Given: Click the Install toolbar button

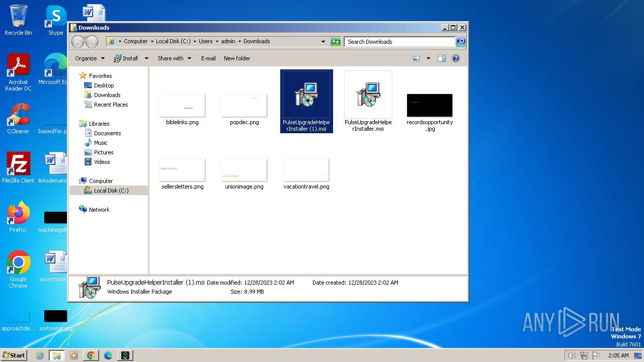Looking at the screenshot, I should [x=126, y=58].
